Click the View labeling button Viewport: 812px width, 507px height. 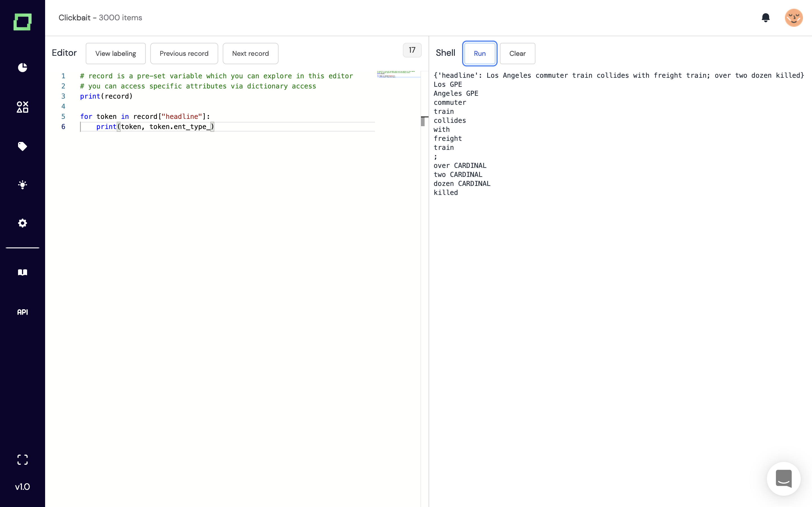pos(115,53)
